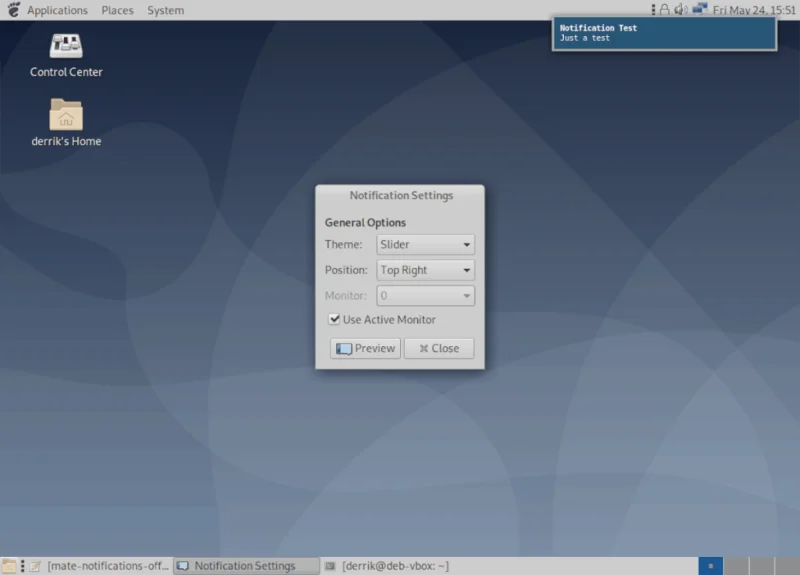This screenshot has width=800, height=575.
Task: Open the Position dropdown showing Top Right
Action: (426, 270)
